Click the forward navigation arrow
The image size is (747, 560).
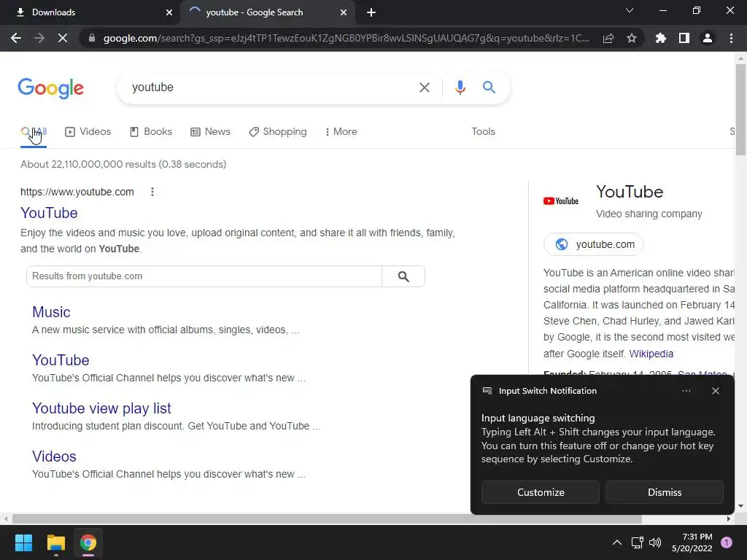click(39, 38)
